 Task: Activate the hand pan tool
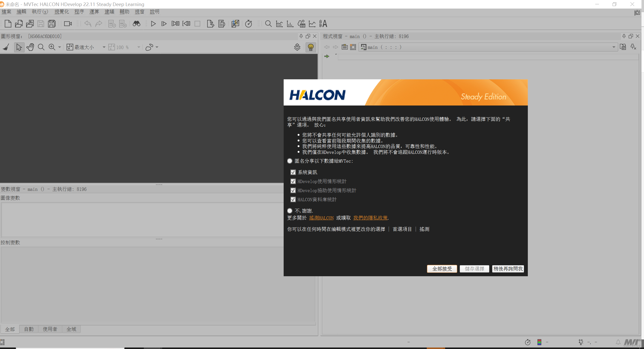click(x=30, y=47)
